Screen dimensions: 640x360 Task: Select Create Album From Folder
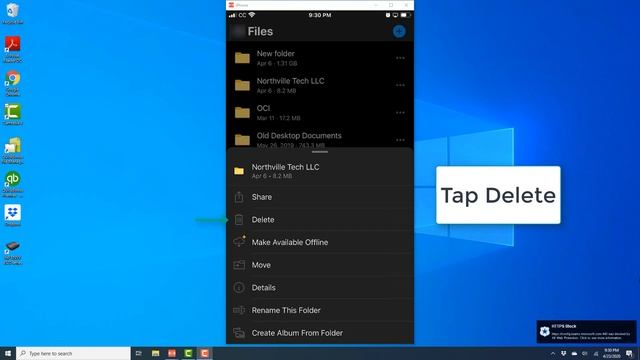coord(320,333)
